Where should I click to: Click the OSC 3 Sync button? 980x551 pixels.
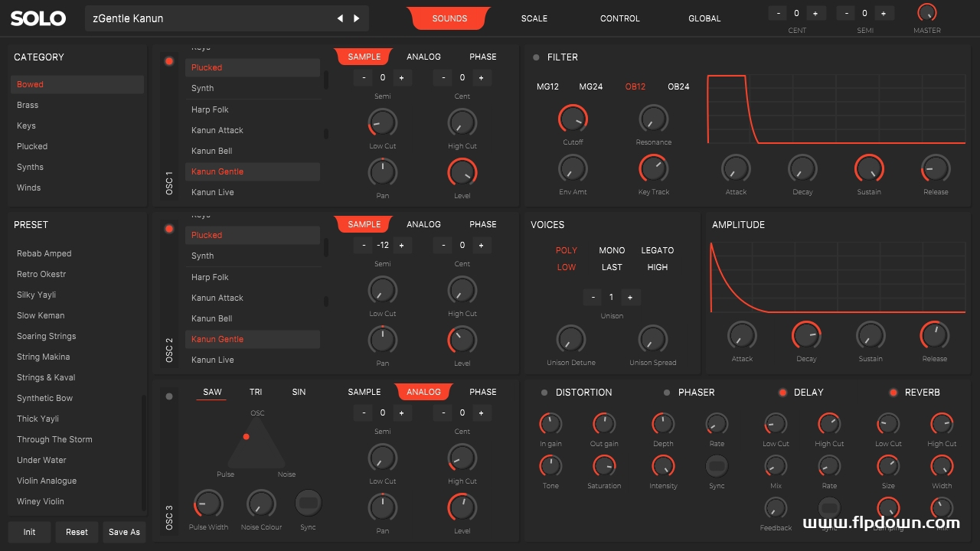point(308,504)
